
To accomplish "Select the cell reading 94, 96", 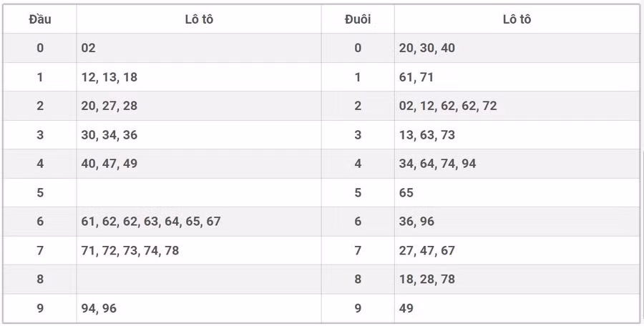I will (x=99, y=308).
